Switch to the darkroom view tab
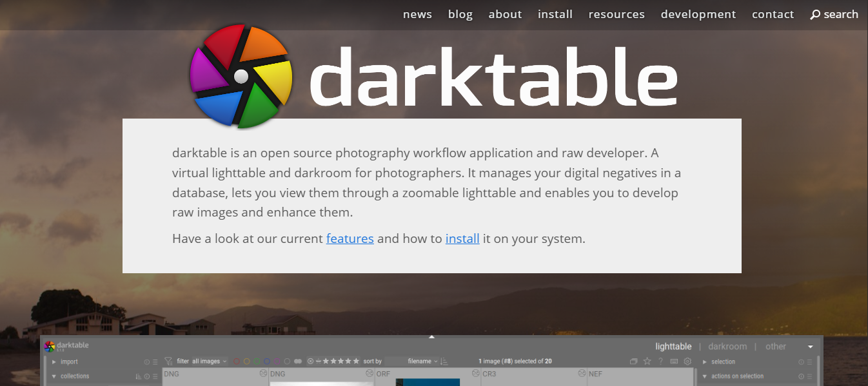This screenshot has height=386, width=868. 727,347
